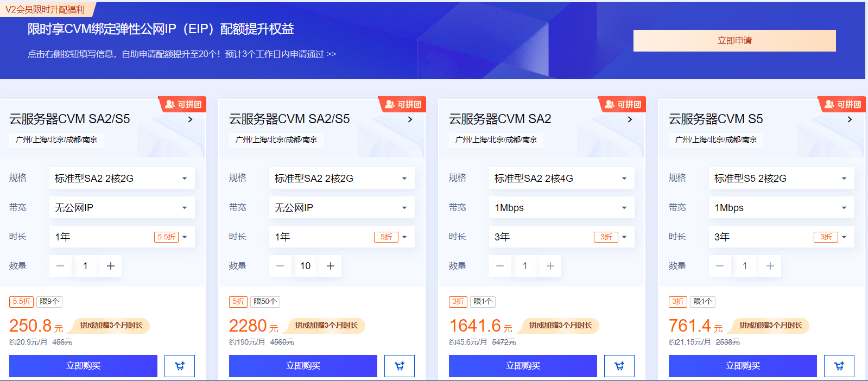Add the 761.4元 server to cart
This screenshot has width=868, height=381.
[839, 366]
